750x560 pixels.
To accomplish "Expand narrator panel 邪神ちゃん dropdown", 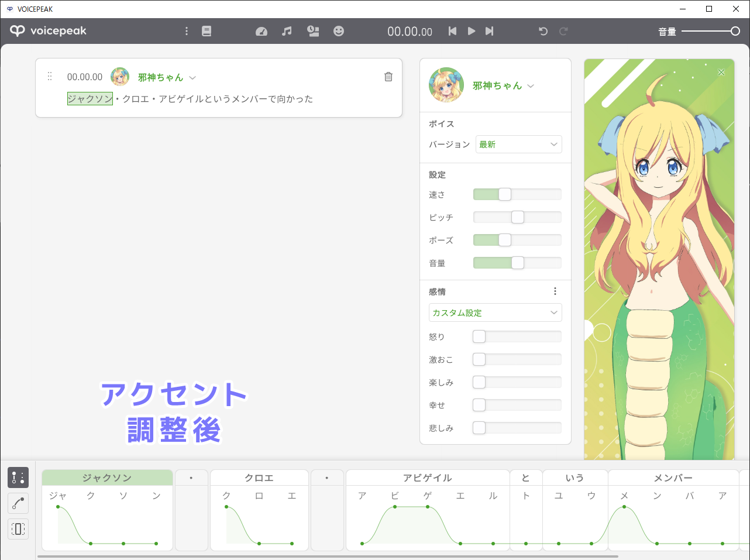I will pos(531,86).
